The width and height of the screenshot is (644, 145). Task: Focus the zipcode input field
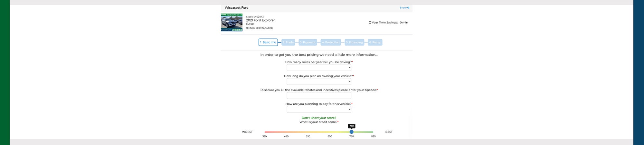click(319, 96)
